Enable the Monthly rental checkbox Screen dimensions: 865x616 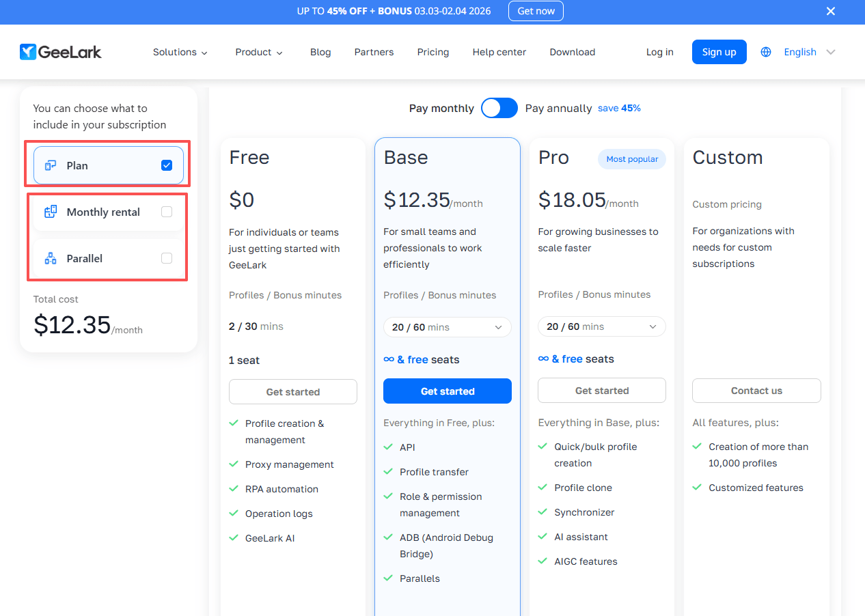coord(167,212)
